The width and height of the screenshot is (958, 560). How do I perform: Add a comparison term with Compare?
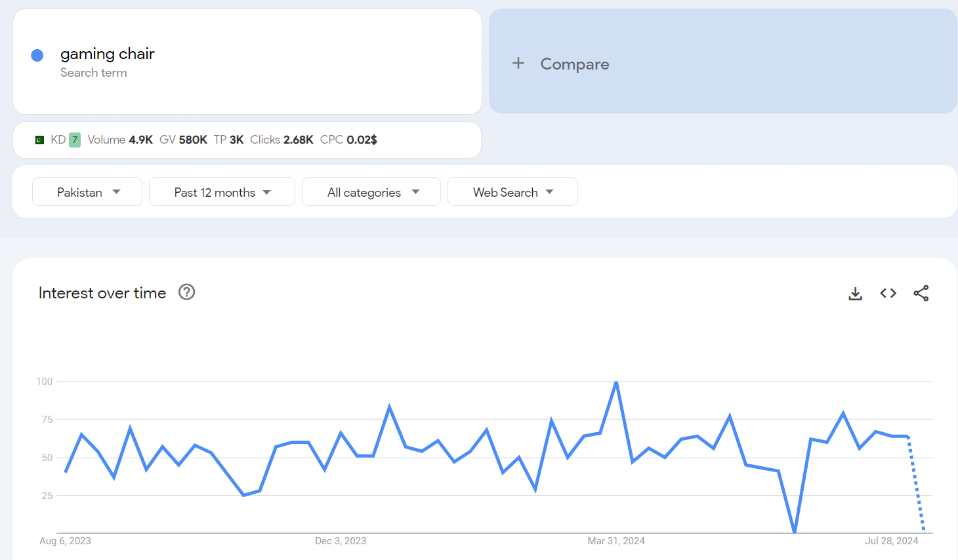tap(575, 64)
